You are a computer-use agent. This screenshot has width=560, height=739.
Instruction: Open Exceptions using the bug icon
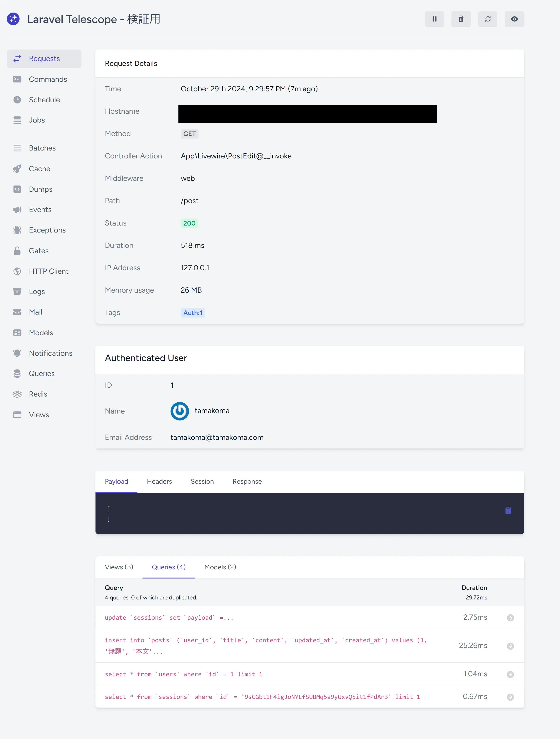(x=17, y=230)
